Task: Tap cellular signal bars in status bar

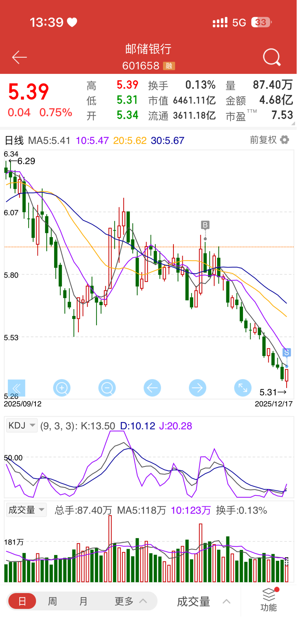Action: pyautogui.click(x=220, y=22)
